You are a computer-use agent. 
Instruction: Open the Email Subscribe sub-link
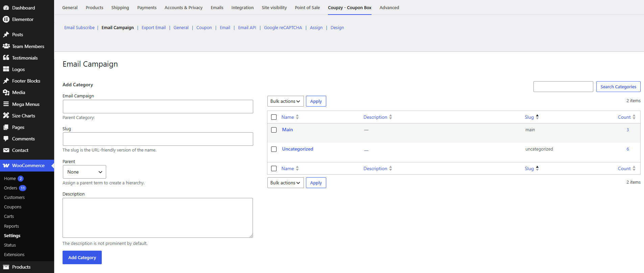(x=79, y=28)
